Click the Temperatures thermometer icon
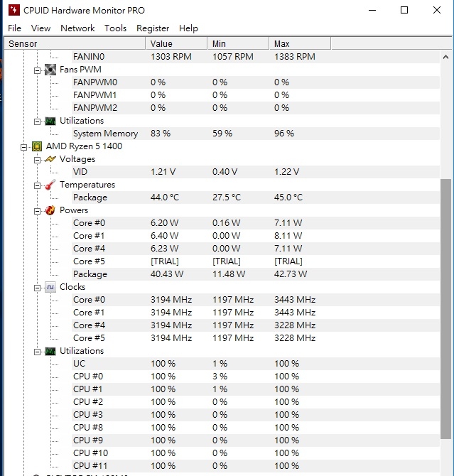Image resolution: width=454 pixels, height=476 pixels. click(x=50, y=185)
